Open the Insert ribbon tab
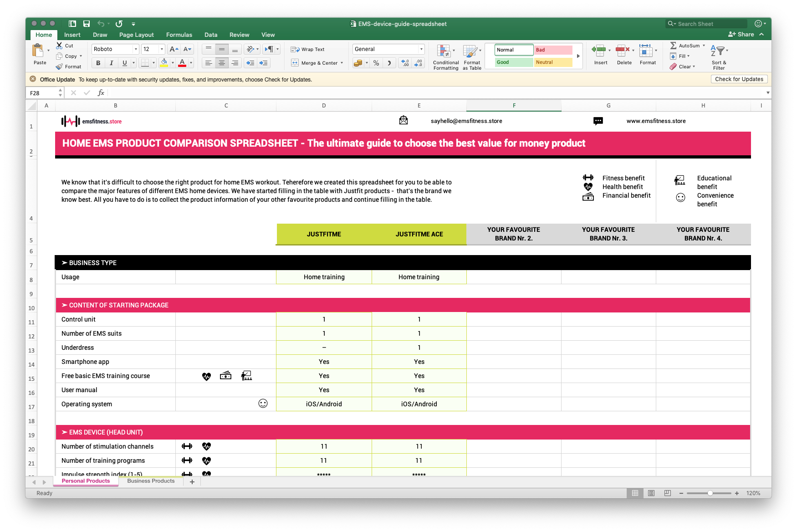This screenshot has height=532, width=797. pos(72,35)
